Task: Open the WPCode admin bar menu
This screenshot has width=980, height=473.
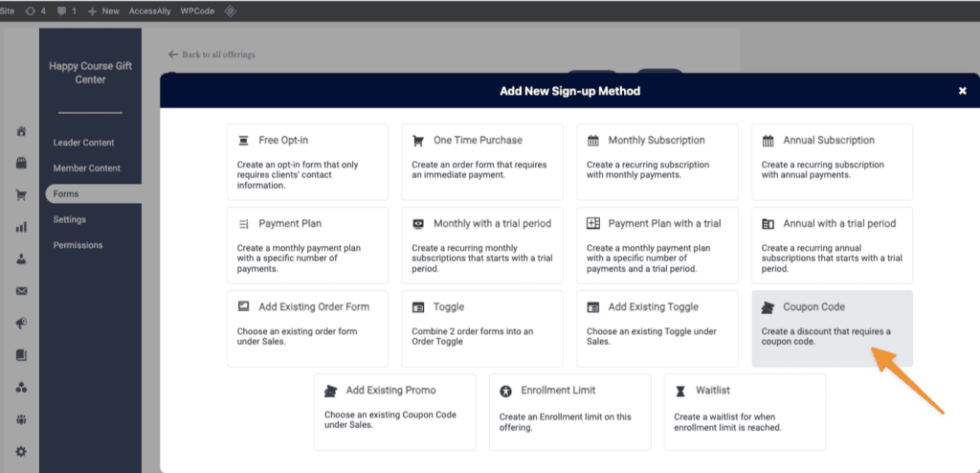Action: [197, 11]
